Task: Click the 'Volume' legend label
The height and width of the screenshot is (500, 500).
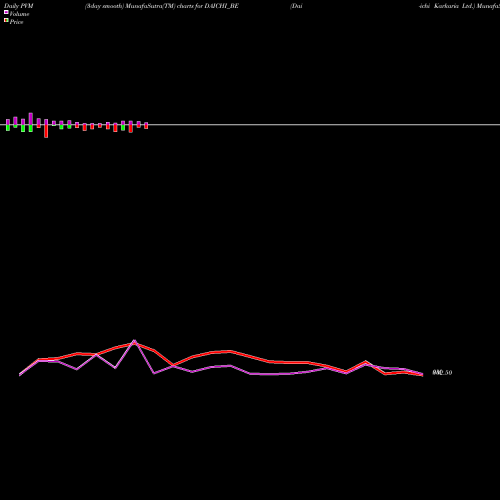Action: coord(19,14)
